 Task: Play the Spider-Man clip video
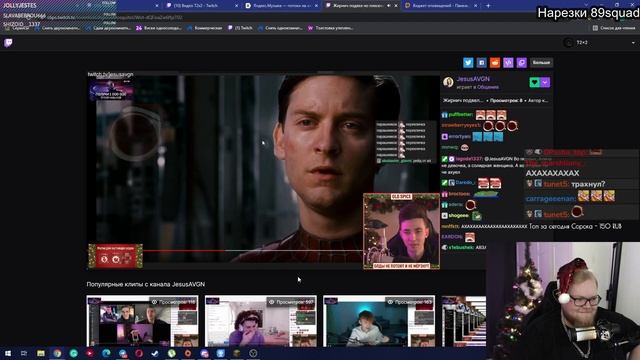pos(264,171)
